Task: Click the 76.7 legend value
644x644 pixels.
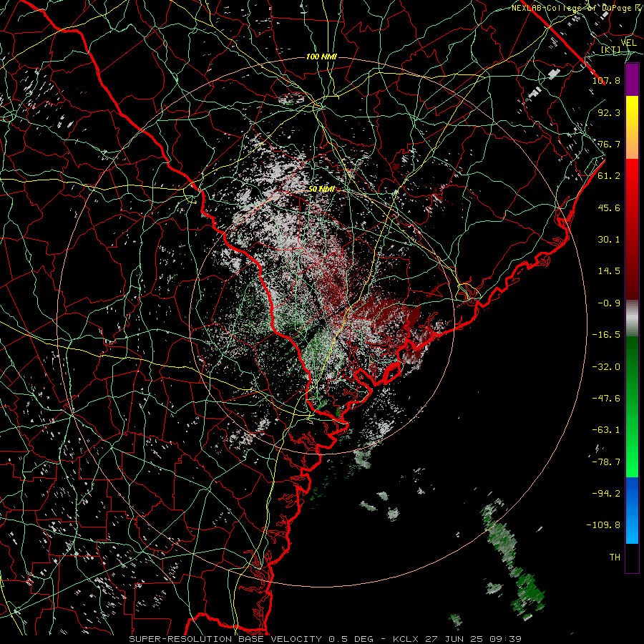Action: click(x=609, y=144)
